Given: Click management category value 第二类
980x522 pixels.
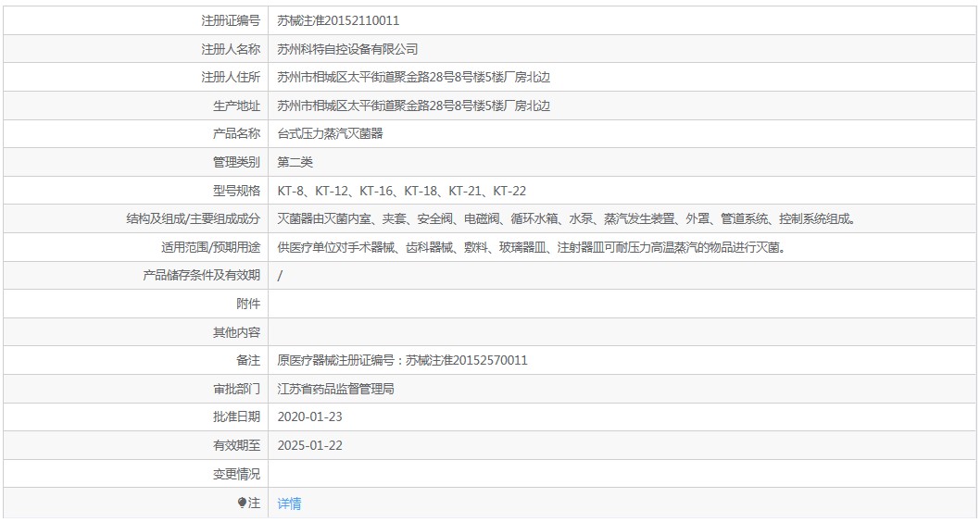Looking at the screenshot, I should pyautogui.click(x=295, y=162).
